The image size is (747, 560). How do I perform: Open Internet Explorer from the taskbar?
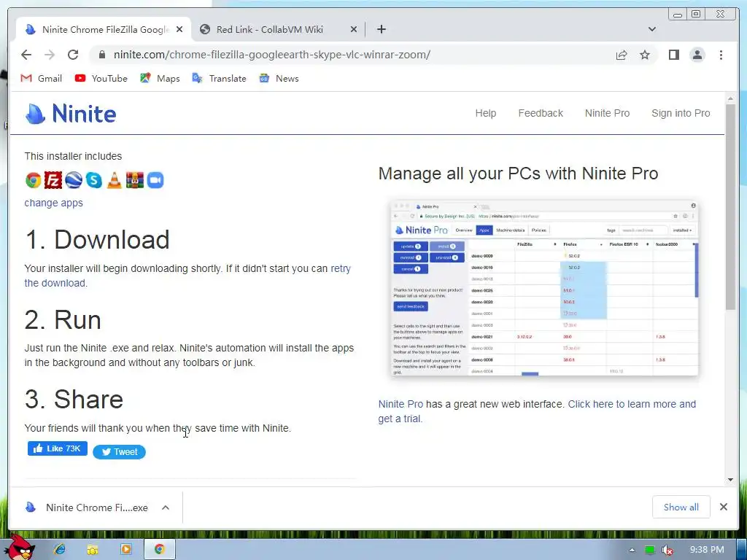click(60, 549)
